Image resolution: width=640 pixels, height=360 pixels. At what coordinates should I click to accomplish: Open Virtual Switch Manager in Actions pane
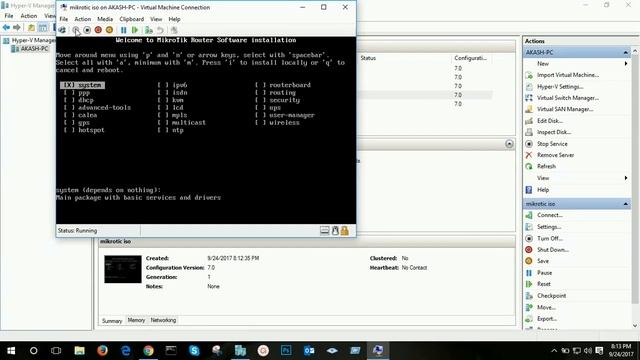coord(567,98)
